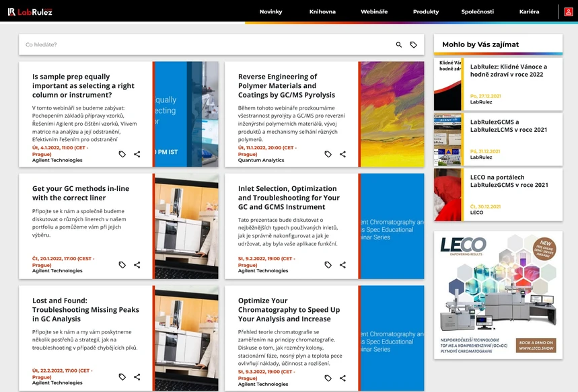Share the Lost and Found GC Analysis webinar
This screenshot has width=578, height=392.
[137, 377]
